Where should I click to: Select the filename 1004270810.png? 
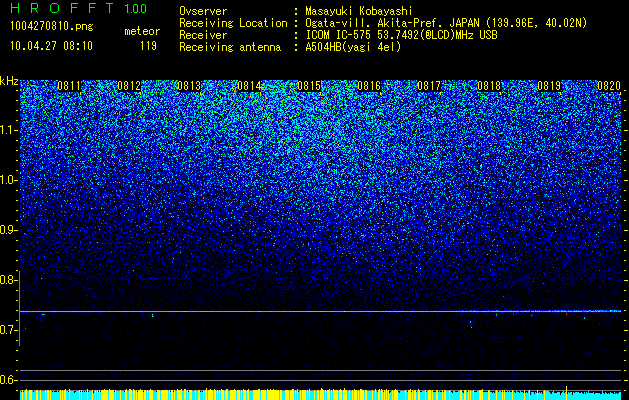point(52,26)
